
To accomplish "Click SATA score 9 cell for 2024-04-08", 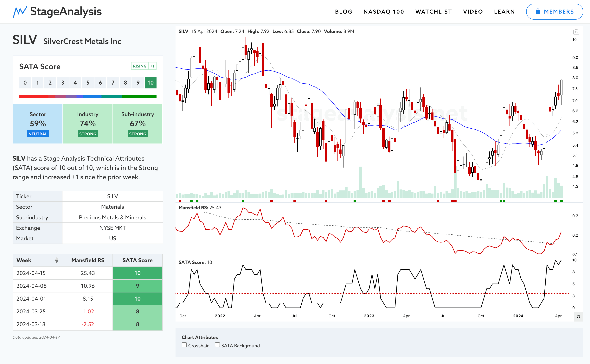I will pos(138,286).
